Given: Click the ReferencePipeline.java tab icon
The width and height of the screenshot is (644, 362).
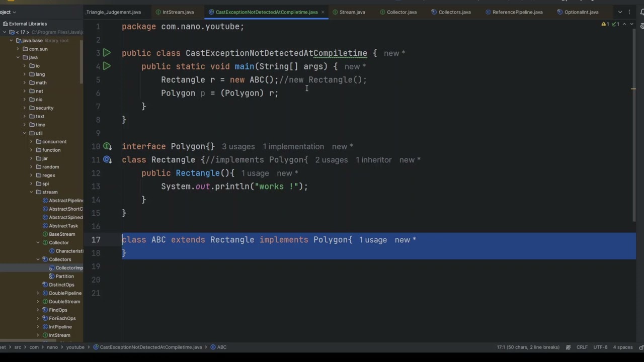Looking at the screenshot, I should tap(488, 12).
